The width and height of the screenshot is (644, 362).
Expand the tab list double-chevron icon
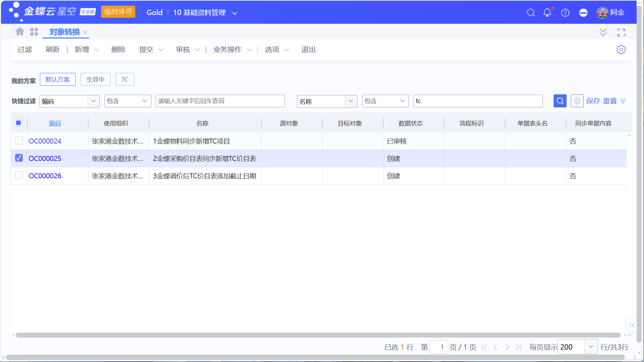coord(603,32)
